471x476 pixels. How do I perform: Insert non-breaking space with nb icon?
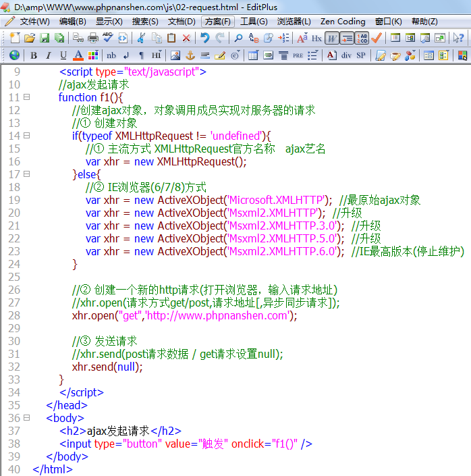111,55
